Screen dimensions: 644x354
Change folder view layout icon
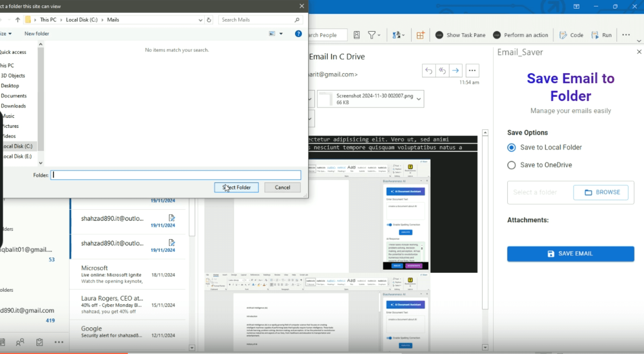point(272,34)
